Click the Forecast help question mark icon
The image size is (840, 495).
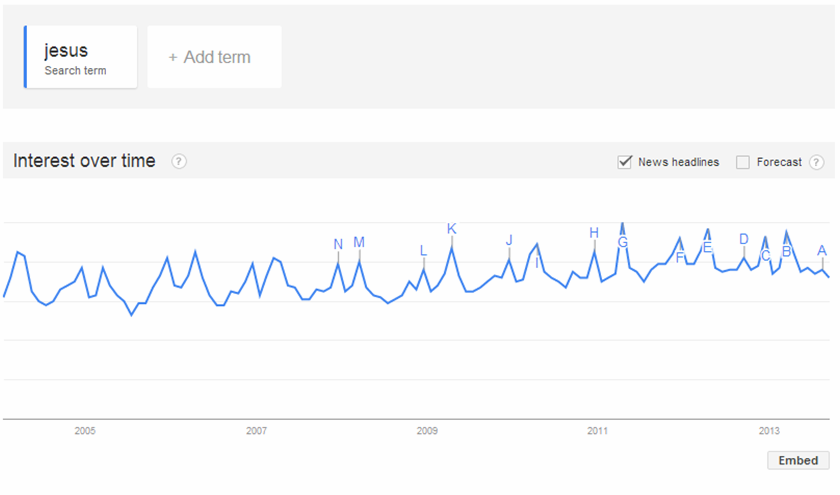816,162
